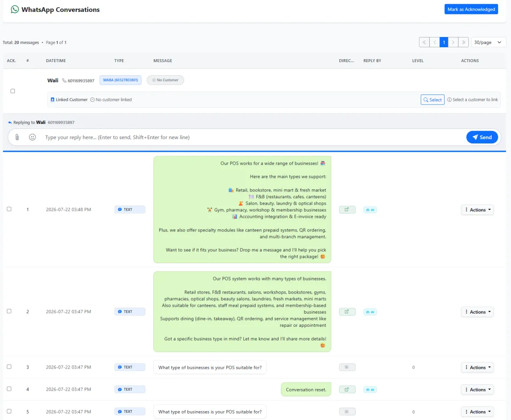Image resolution: width=511 pixels, height=420 pixels.
Task: Tick the checkbox for message row 1
Action: point(9,209)
